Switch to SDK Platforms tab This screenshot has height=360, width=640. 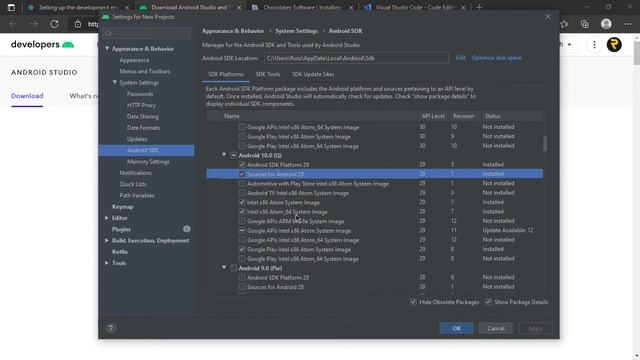point(226,74)
